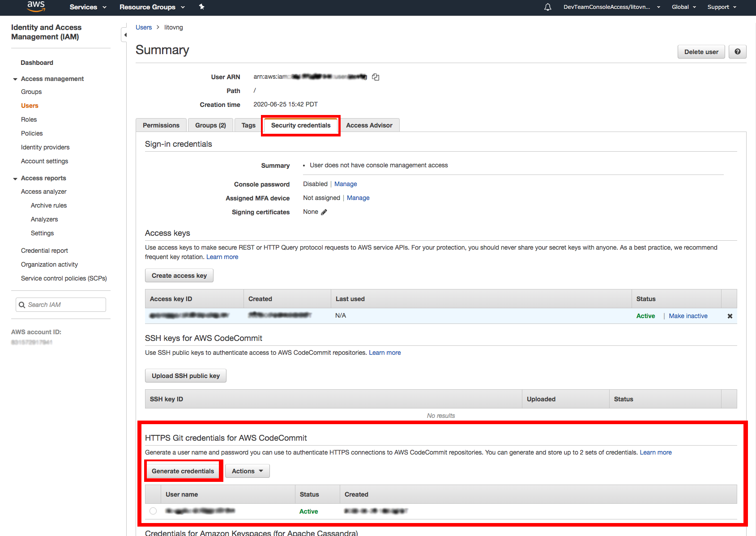The height and width of the screenshot is (536, 756).
Task: Open Roles in the sidebar
Action: click(29, 119)
